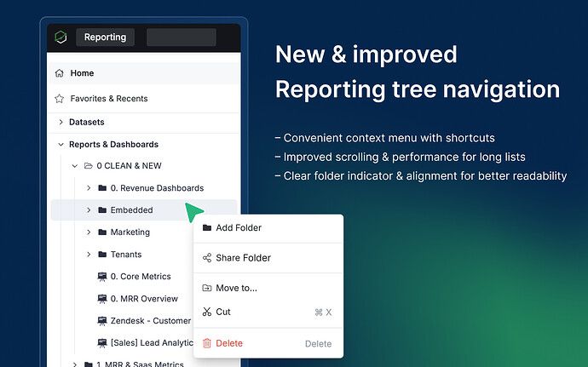The width and height of the screenshot is (588, 367).
Task: Expand the Datasets section
Action: tap(61, 123)
